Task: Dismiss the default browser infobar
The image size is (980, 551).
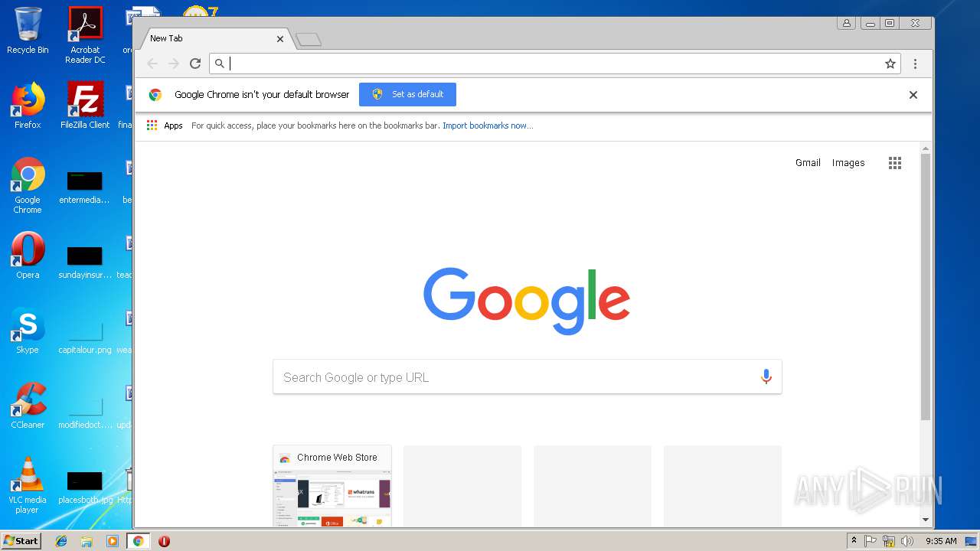Action: click(913, 95)
